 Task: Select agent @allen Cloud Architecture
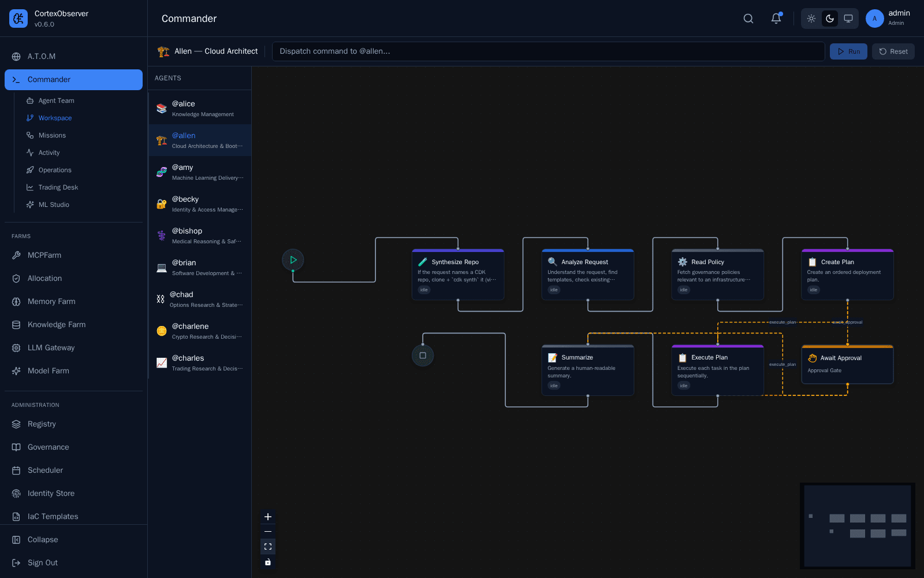(200, 140)
